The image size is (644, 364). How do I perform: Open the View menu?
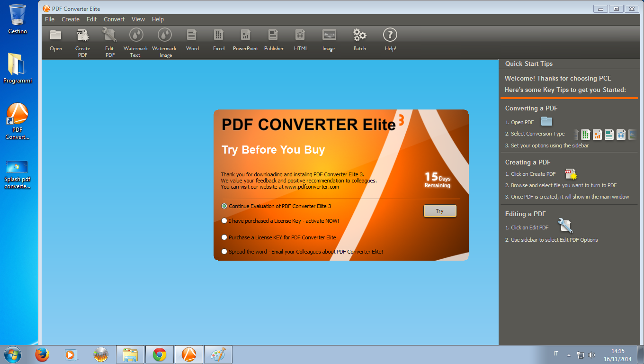coord(138,19)
